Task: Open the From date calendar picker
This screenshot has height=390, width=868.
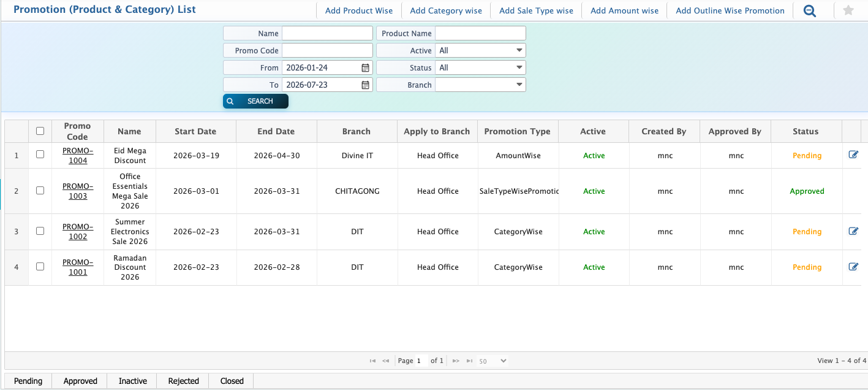Action: (365, 67)
